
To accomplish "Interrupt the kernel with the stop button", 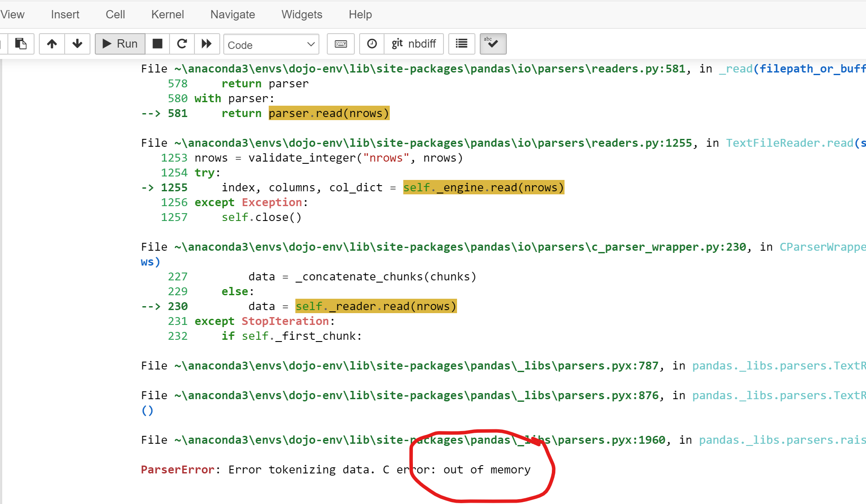I will (157, 44).
